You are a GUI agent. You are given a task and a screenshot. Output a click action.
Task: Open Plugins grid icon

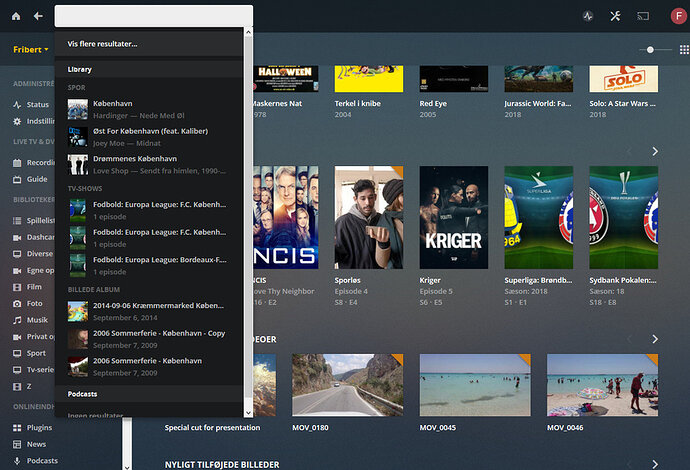17,428
